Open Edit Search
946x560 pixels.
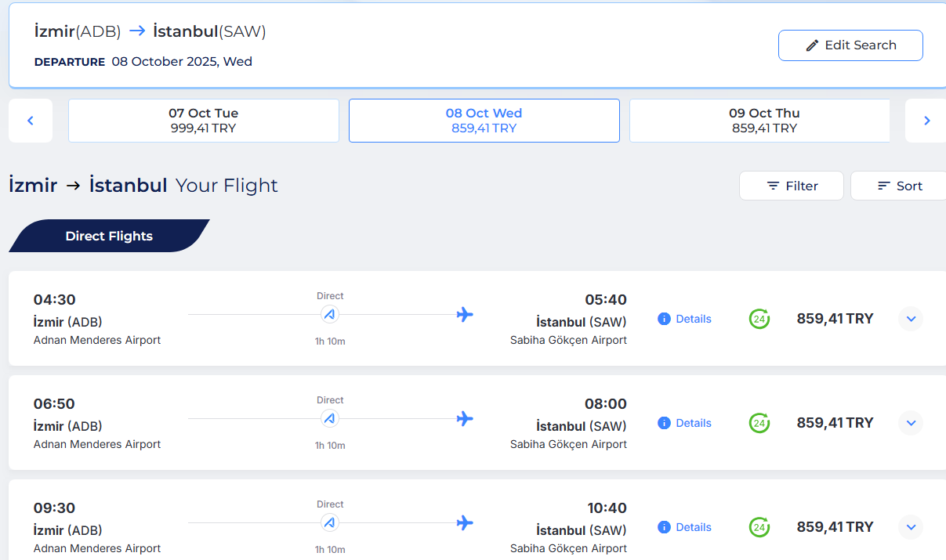click(850, 45)
